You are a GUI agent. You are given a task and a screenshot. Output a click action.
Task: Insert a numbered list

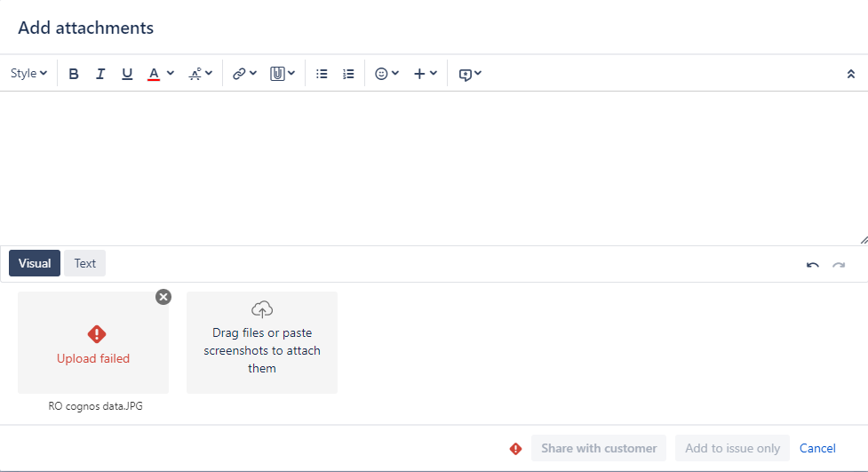pyautogui.click(x=348, y=74)
